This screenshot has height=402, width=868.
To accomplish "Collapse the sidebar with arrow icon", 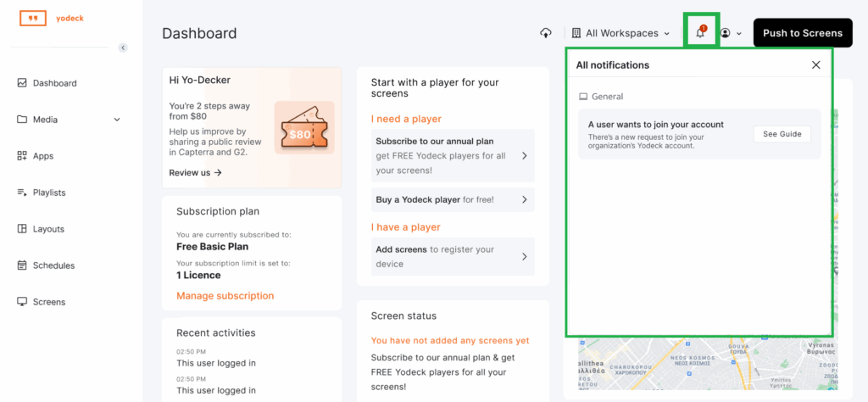I will click(123, 47).
